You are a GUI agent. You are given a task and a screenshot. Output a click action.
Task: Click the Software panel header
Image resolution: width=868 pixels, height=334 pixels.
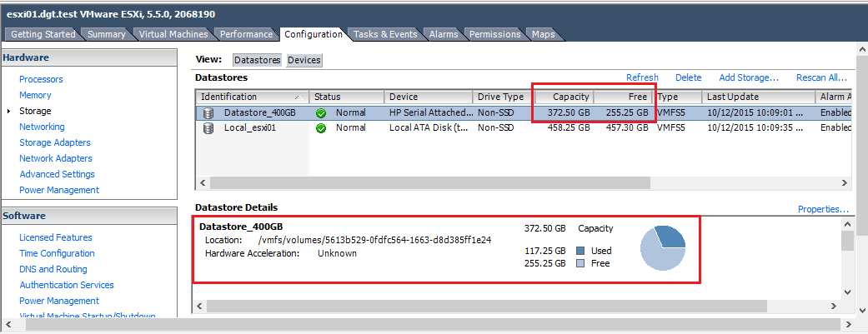[x=89, y=216]
